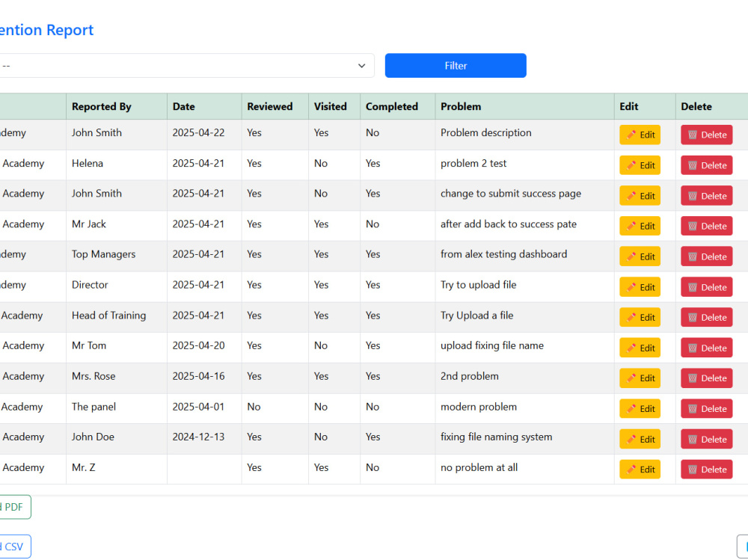
Task: Click pencil icon in Mr Jack's row
Action: click(631, 226)
